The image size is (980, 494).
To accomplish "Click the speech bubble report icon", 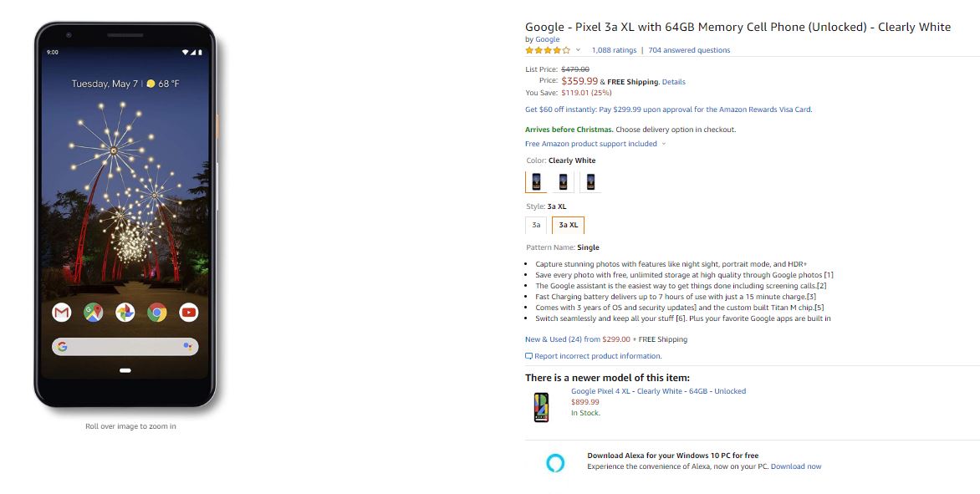I will click(x=528, y=356).
